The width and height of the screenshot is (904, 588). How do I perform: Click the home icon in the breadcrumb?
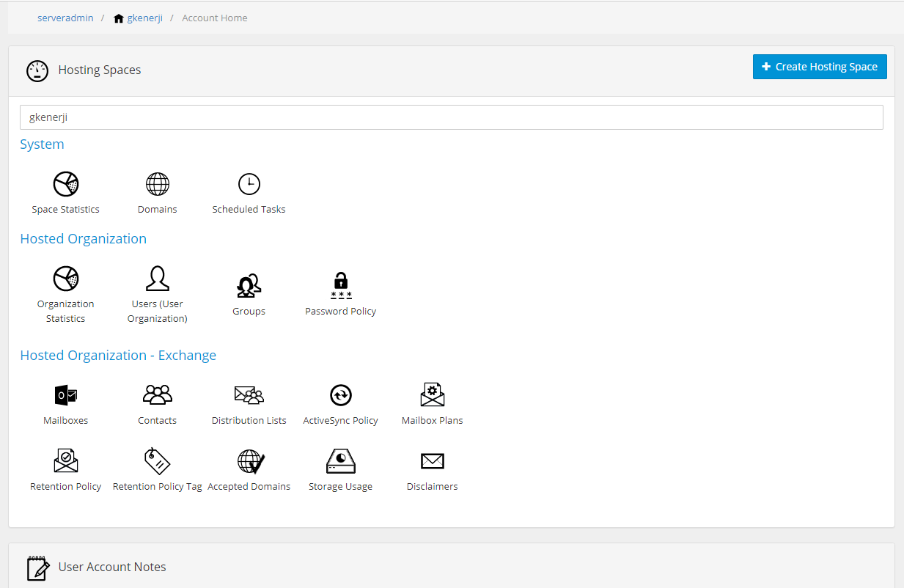click(x=119, y=18)
